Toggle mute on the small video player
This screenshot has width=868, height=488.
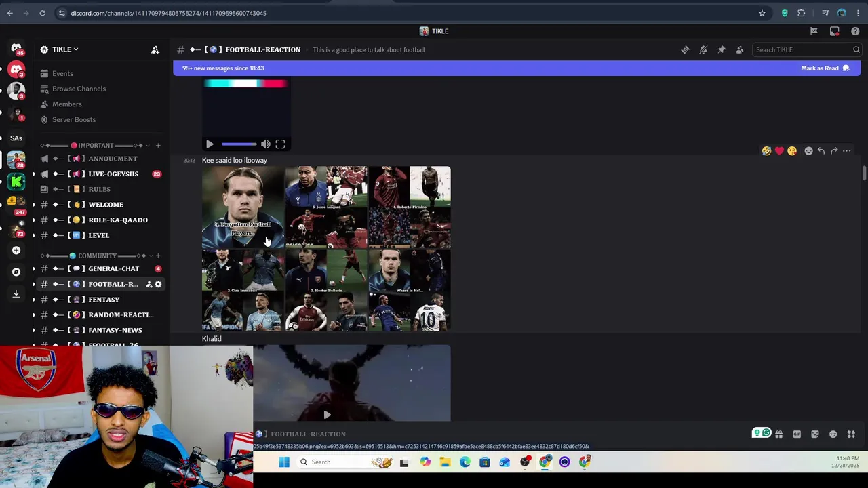pos(266,144)
